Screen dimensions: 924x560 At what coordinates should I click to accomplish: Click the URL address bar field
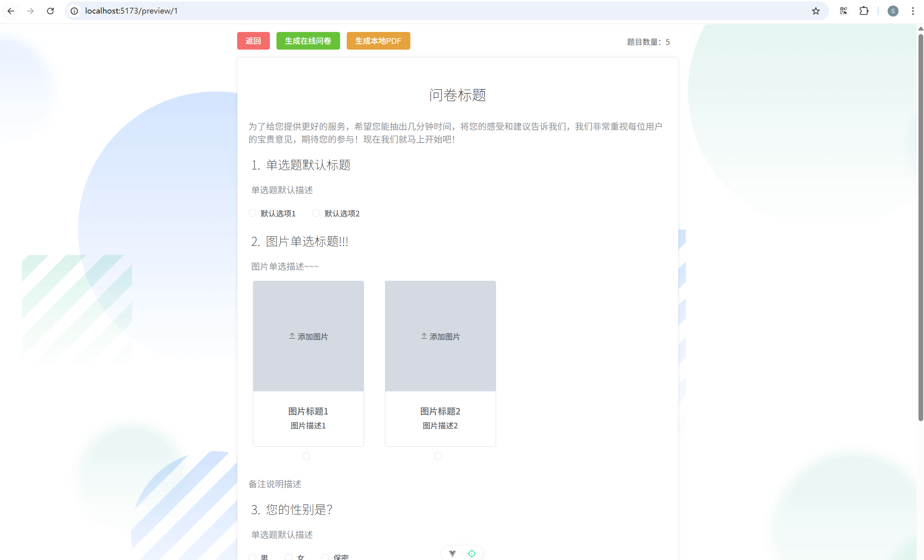(x=413, y=11)
